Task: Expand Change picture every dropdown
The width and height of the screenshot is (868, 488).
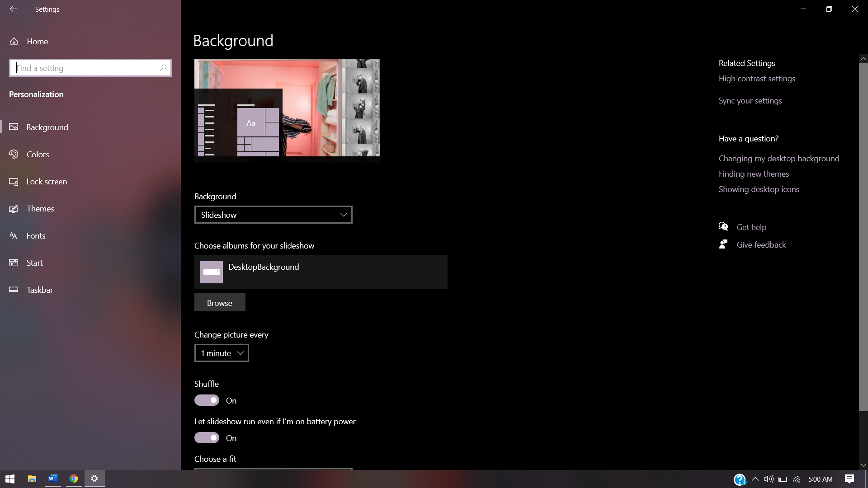Action: pyautogui.click(x=221, y=353)
